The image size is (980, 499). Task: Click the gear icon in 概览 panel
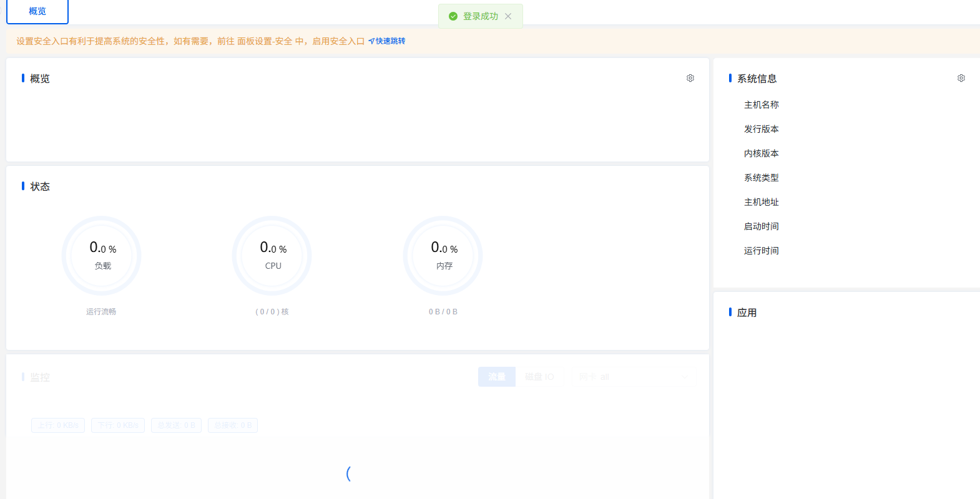tap(690, 78)
